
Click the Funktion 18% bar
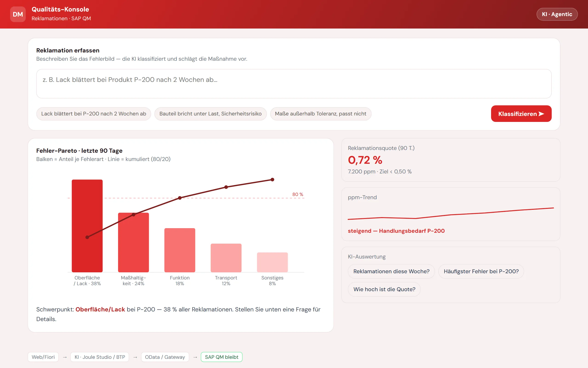(x=180, y=250)
